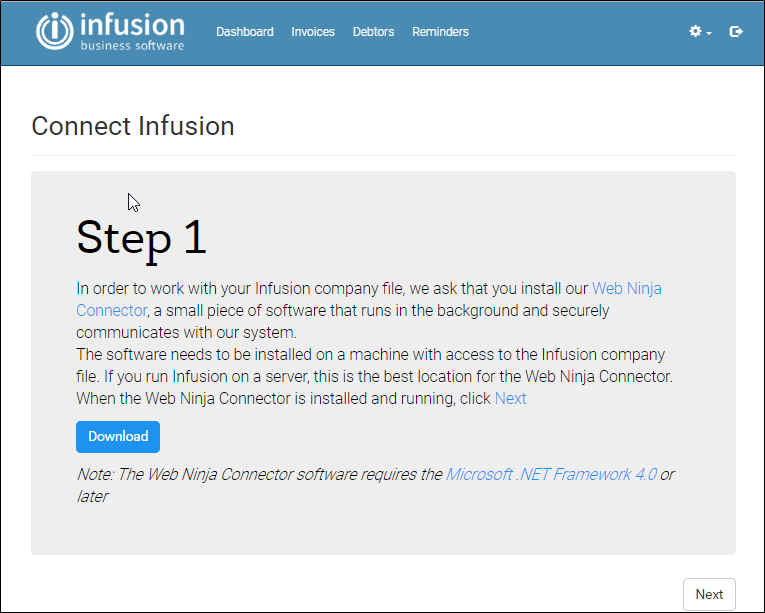Go to the Dashboard menu item
The width and height of the screenshot is (765, 613).
(x=245, y=32)
